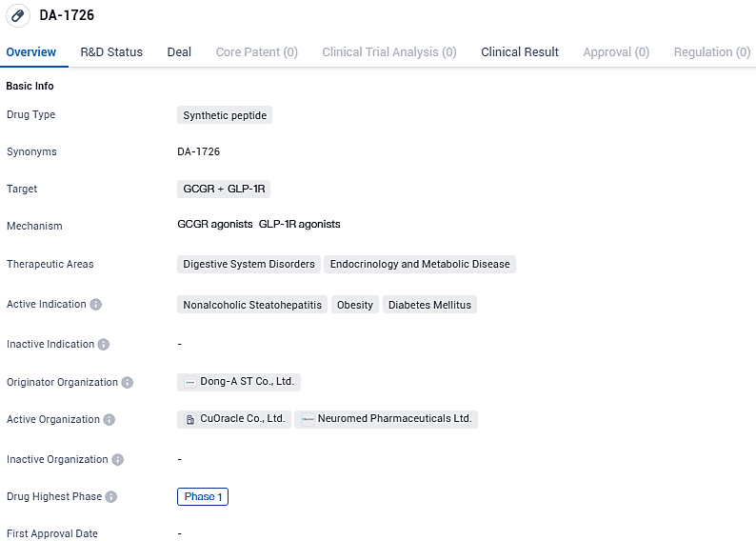756x541 pixels.
Task: Click the GCGR + GLP-1R target tag
Action: pyautogui.click(x=224, y=189)
